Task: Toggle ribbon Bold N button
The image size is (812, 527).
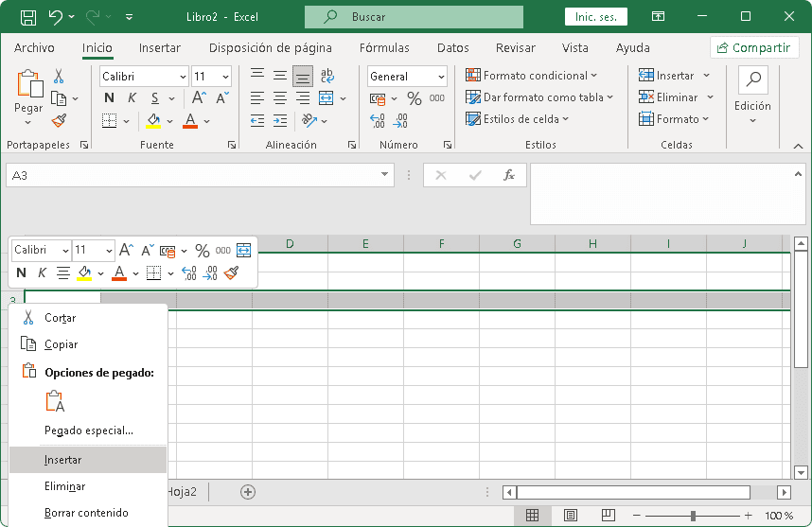Action: pyautogui.click(x=109, y=97)
